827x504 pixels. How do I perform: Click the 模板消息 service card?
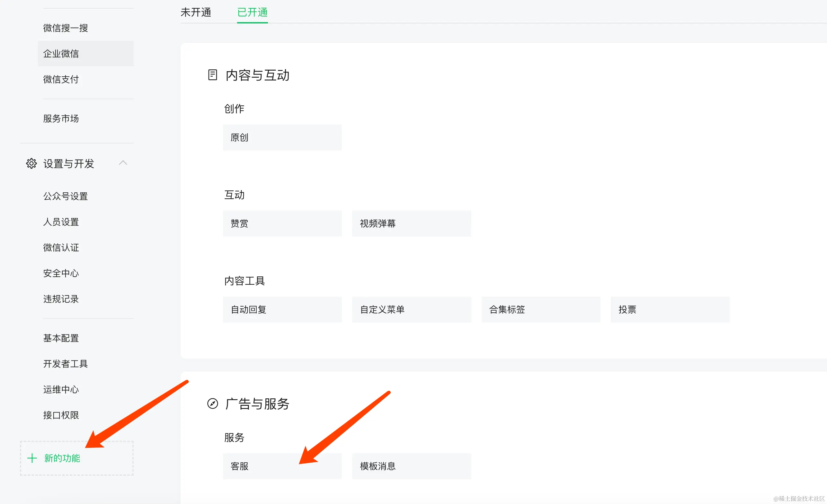pyautogui.click(x=411, y=466)
